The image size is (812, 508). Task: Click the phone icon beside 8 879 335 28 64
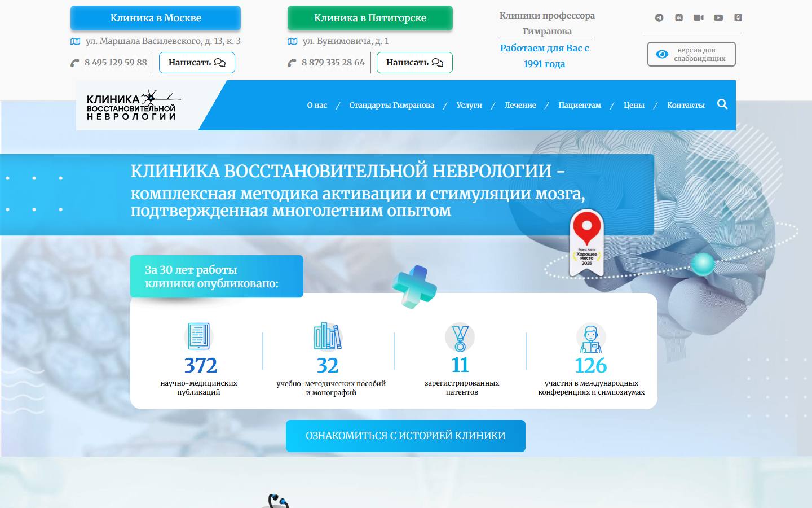point(292,63)
